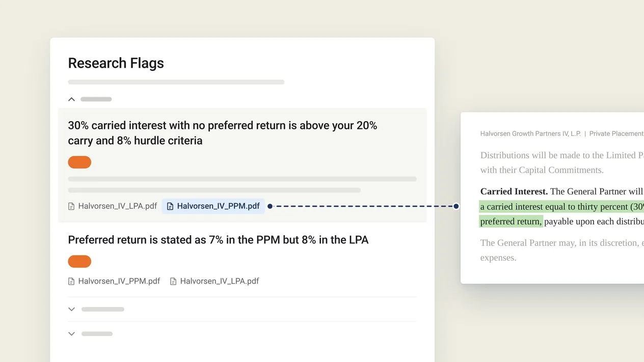This screenshot has width=644, height=362.
Task: Click the connector dot beside the PPM.pdf chip
Action: (270, 206)
